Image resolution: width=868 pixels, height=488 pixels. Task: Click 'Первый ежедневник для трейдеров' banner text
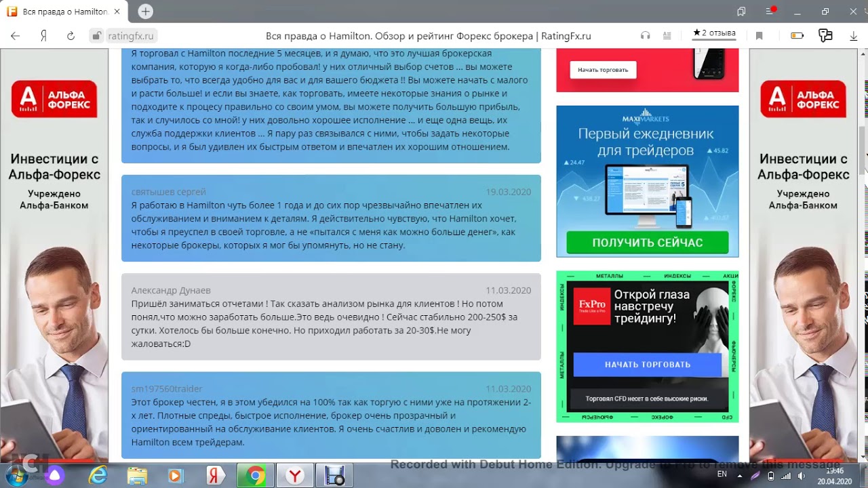point(646,142)
